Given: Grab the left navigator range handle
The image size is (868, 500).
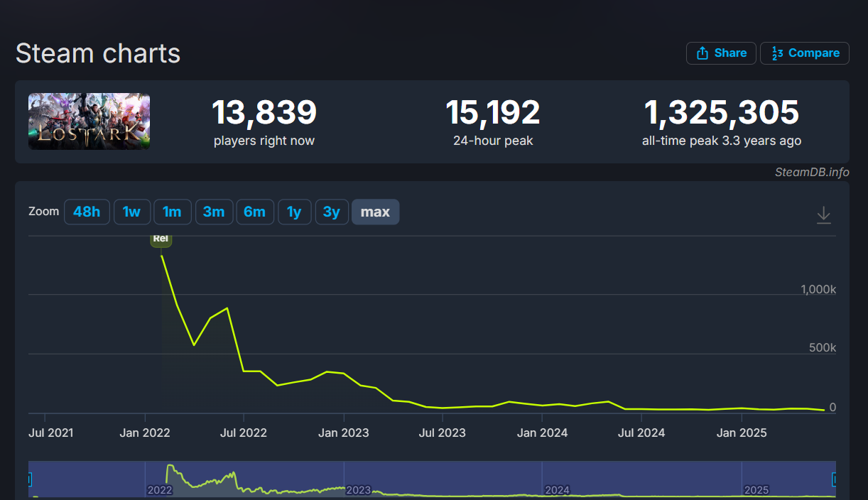Looking at the screenshot, I should click(x=29, y=479).
